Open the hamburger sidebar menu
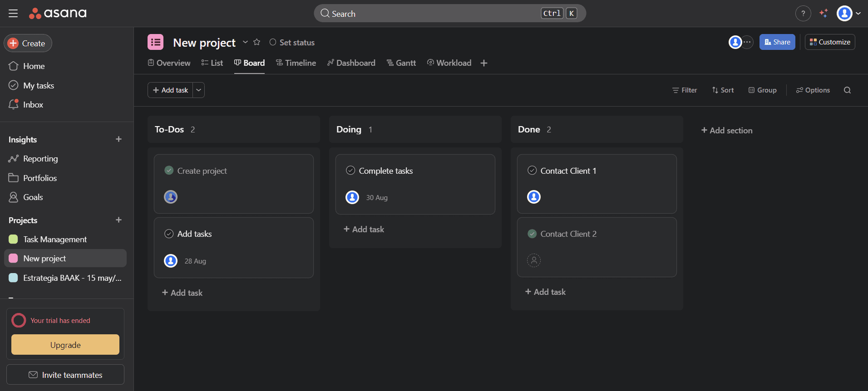 [x=13, y=14]
